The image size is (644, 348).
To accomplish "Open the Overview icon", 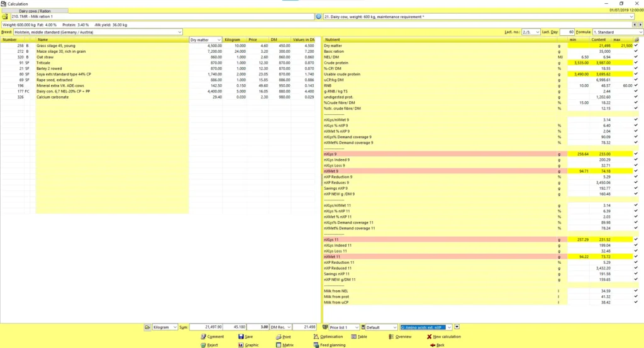I will (391, 337).
